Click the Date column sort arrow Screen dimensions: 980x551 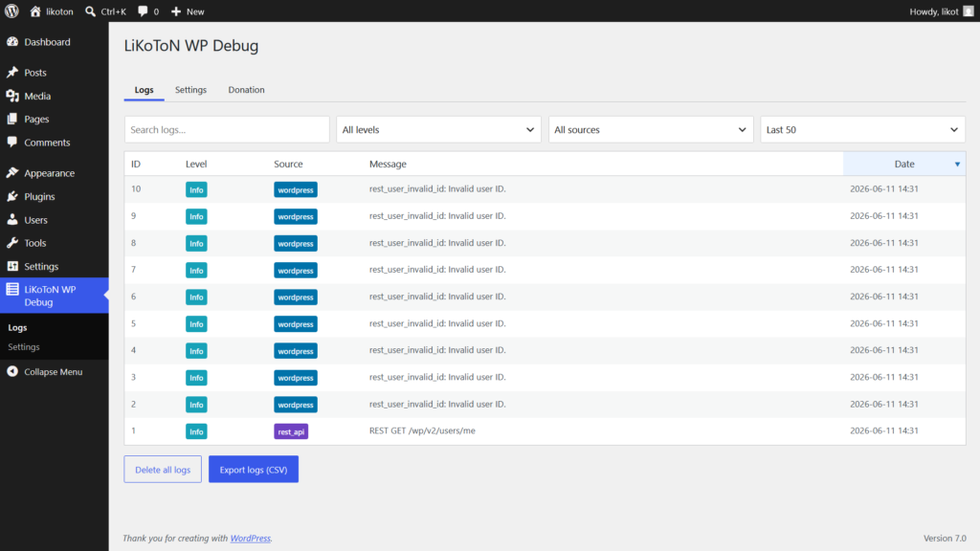click(957, 165)
